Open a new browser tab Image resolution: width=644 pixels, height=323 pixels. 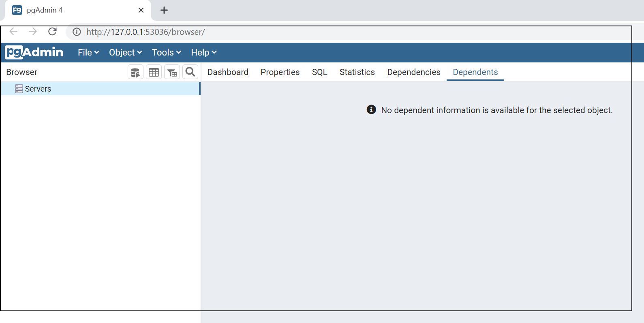click(164, 11)
